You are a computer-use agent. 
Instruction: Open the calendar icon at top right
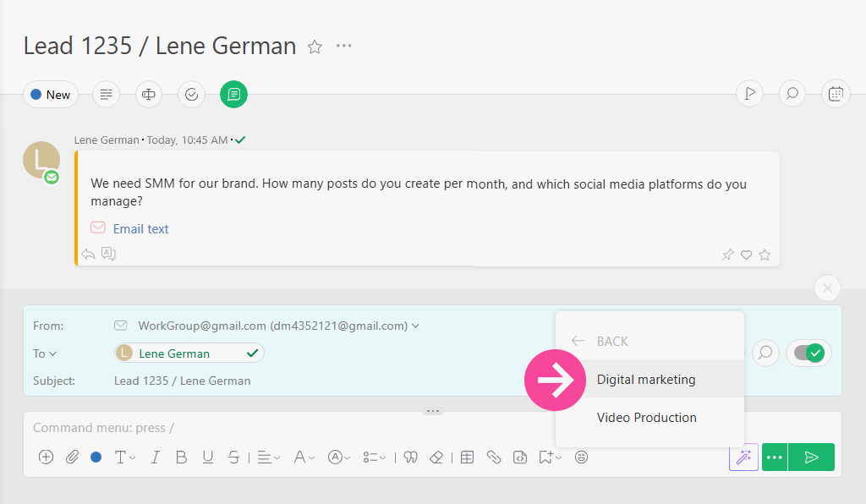pyautogui.click(x=836, y=94)
